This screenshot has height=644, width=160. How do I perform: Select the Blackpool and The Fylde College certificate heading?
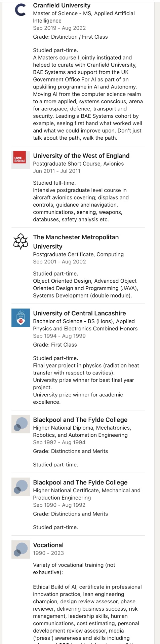pos(80,482)
